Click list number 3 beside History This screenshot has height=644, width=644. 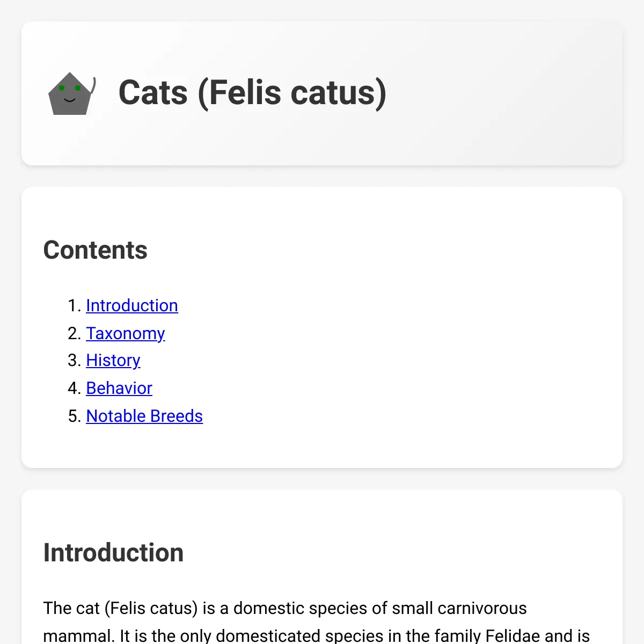click(74, 361)
